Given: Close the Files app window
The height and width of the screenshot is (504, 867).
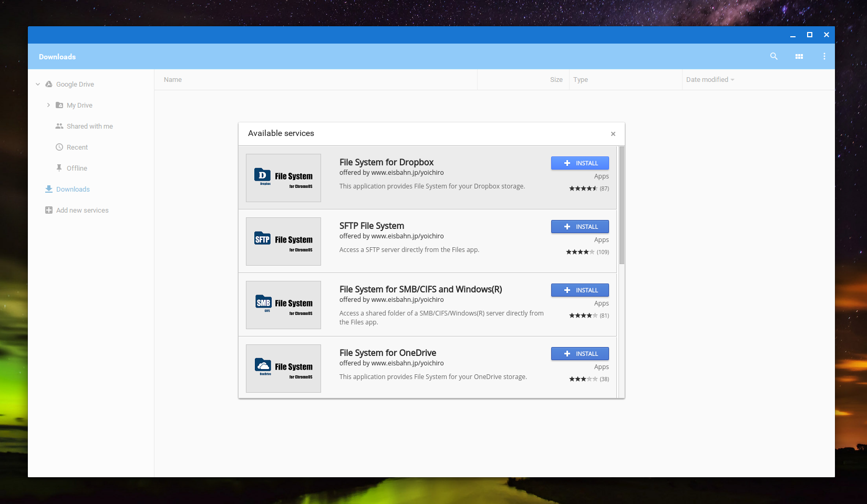Looking at the screenshot, I should tap(826, 35).
